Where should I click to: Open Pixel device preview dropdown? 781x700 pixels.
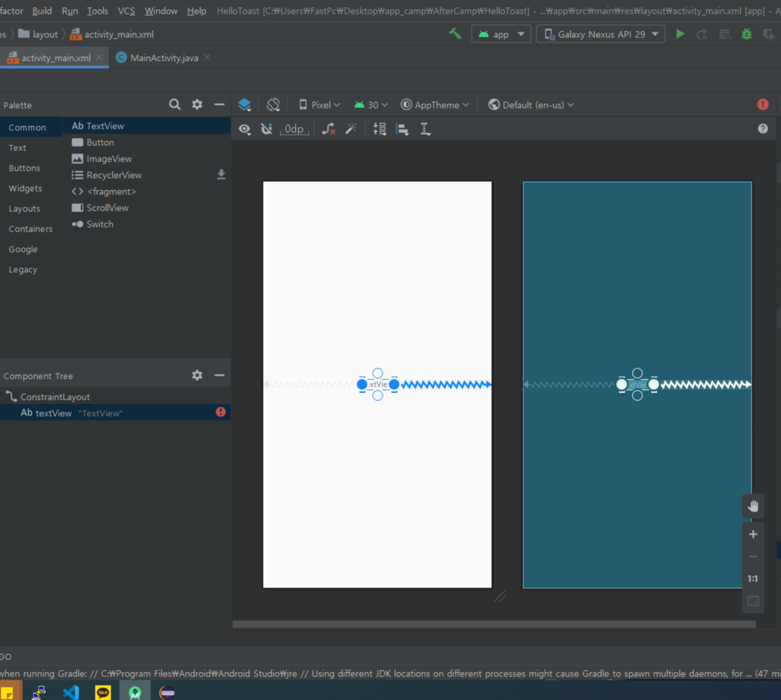tap(319, 105)
